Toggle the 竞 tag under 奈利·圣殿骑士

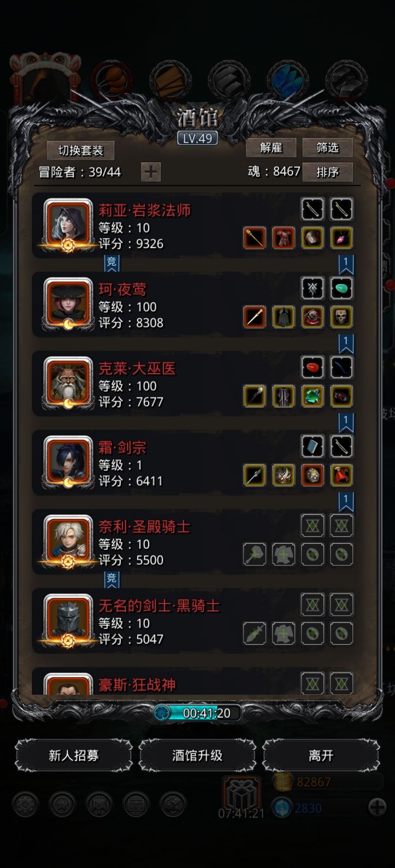111,578
